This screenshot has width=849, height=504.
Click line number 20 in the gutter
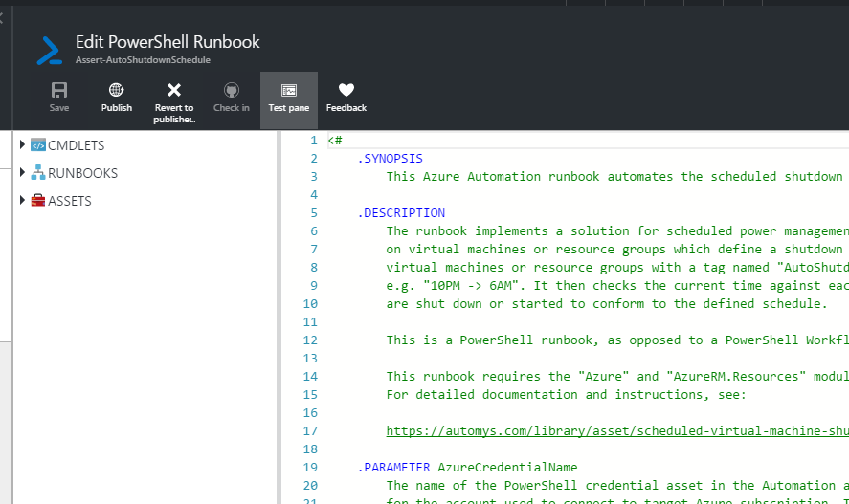(310, 486)
